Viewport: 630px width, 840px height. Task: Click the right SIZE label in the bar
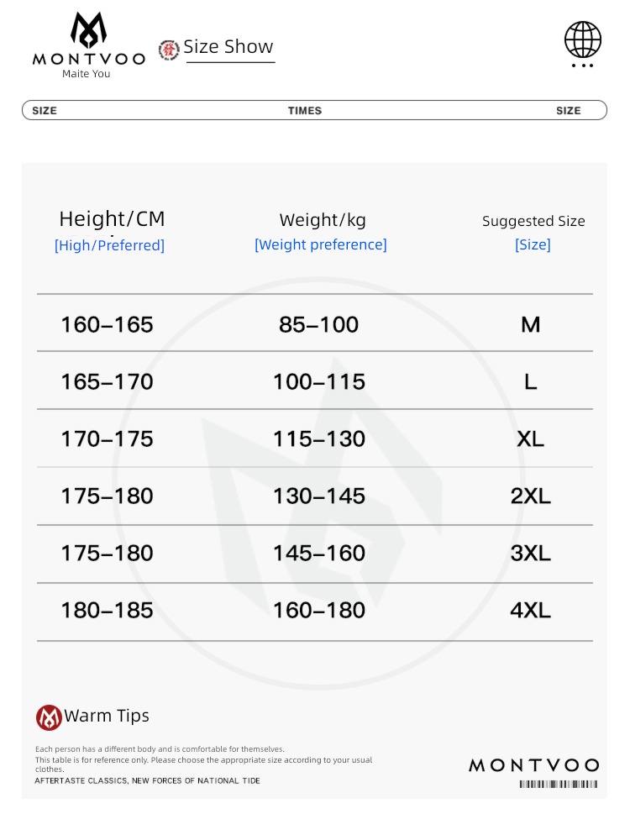(x=569, y=110)
